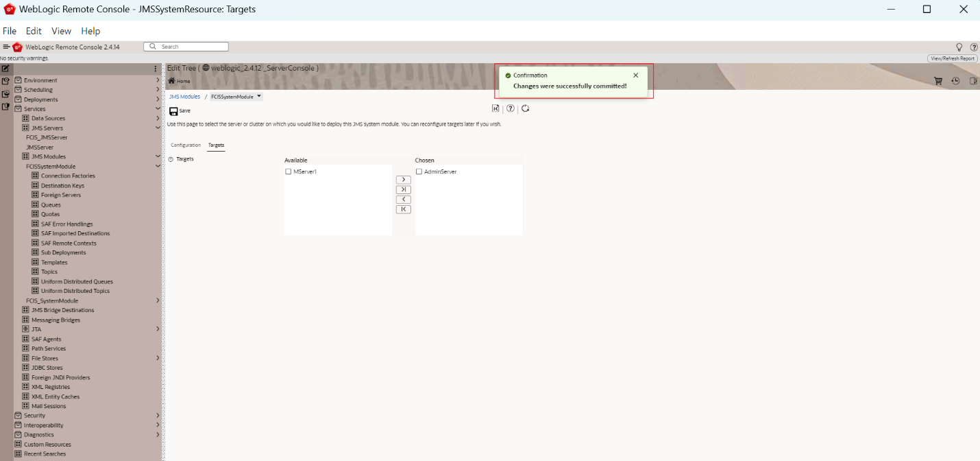Screen dimensions: 980x461
Task: Open the FCISSystemModule breadcrumb dropdown
Action: point(259,97)
